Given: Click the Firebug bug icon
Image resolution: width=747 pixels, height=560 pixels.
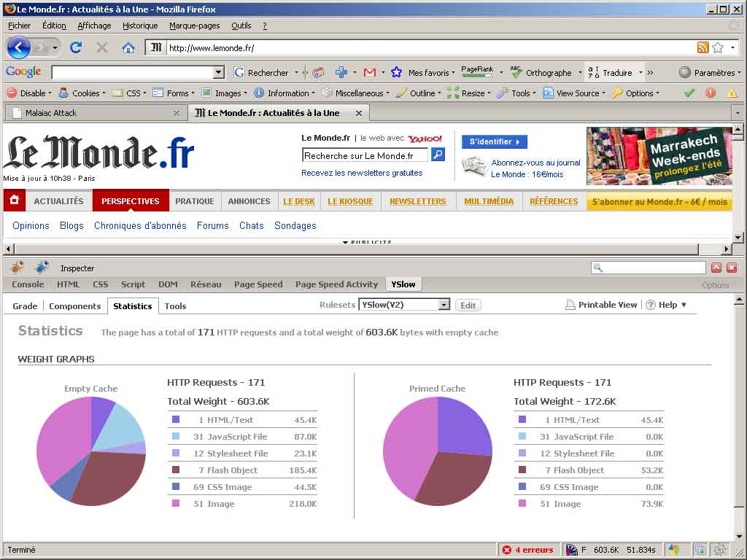Looking at the screenshot, I should [x=18, y=267].
